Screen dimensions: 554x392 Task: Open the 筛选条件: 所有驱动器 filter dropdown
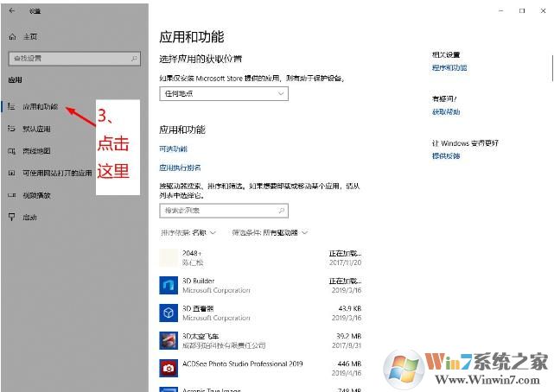coord(270,232)
